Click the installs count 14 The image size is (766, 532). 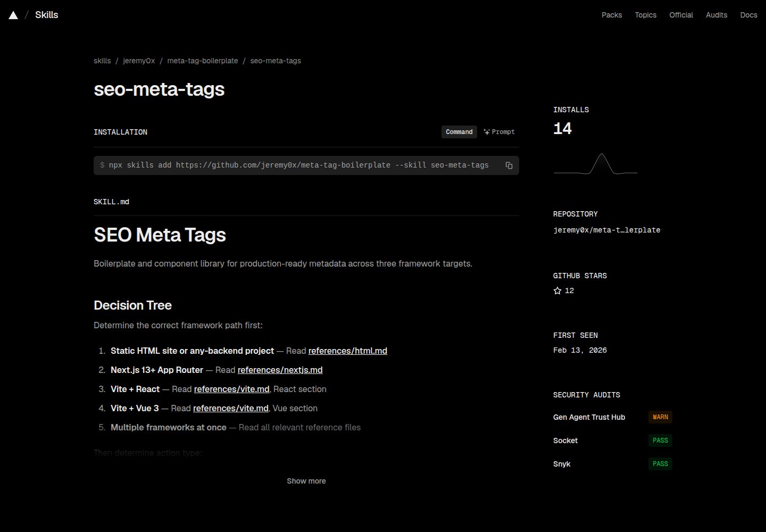[562, 129]
